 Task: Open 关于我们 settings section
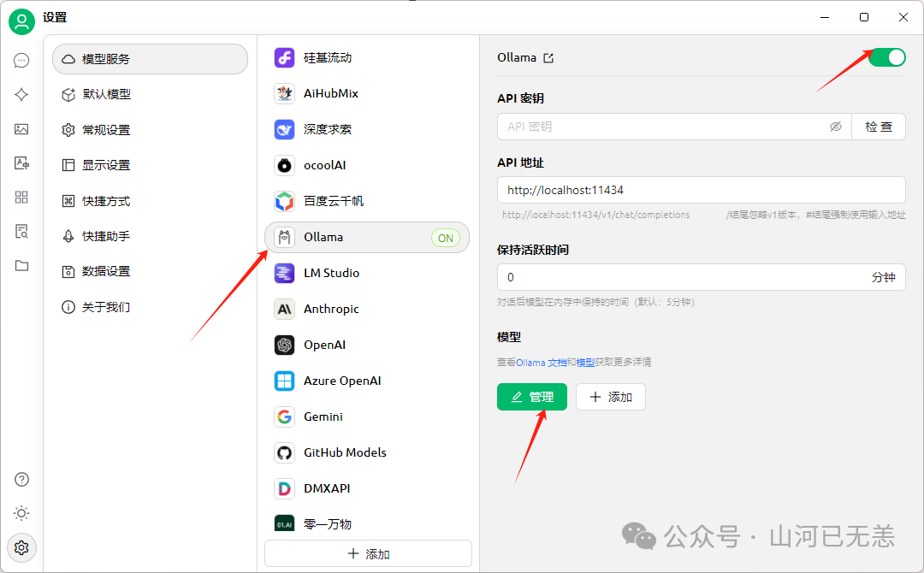click(150, 307)
